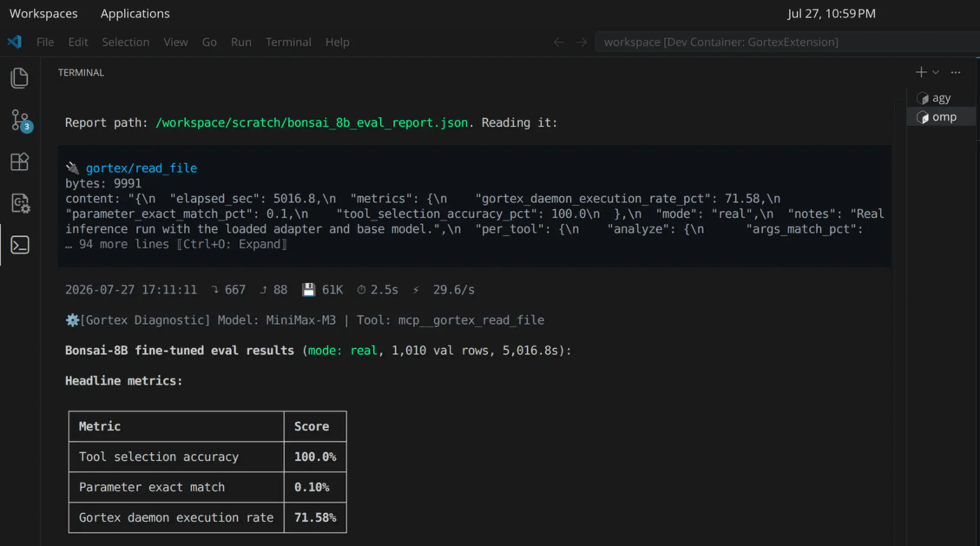Viewport: 980px width, 546px height.
Task: Click the 0.10% score cell
Action: (x=315, y=487)
